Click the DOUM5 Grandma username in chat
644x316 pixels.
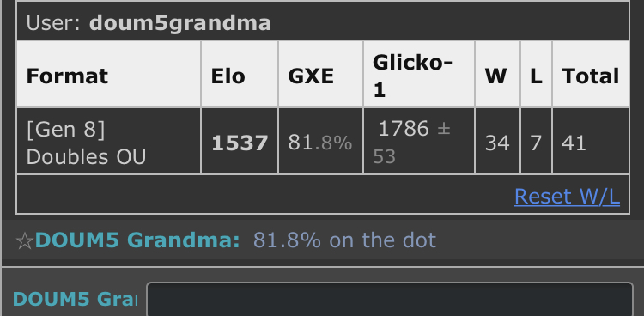click(x=137, y=240)
